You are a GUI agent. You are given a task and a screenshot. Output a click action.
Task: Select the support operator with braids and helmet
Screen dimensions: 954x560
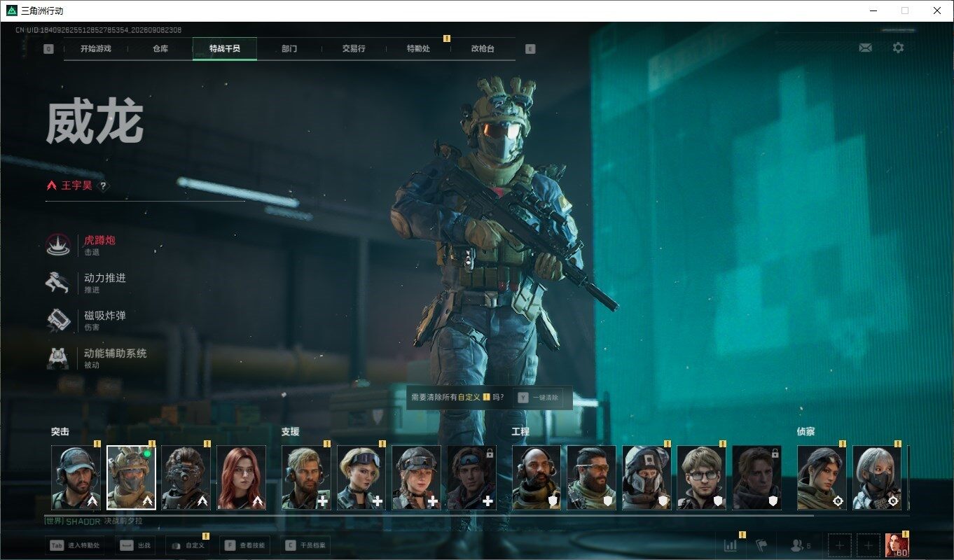point(417,477)
